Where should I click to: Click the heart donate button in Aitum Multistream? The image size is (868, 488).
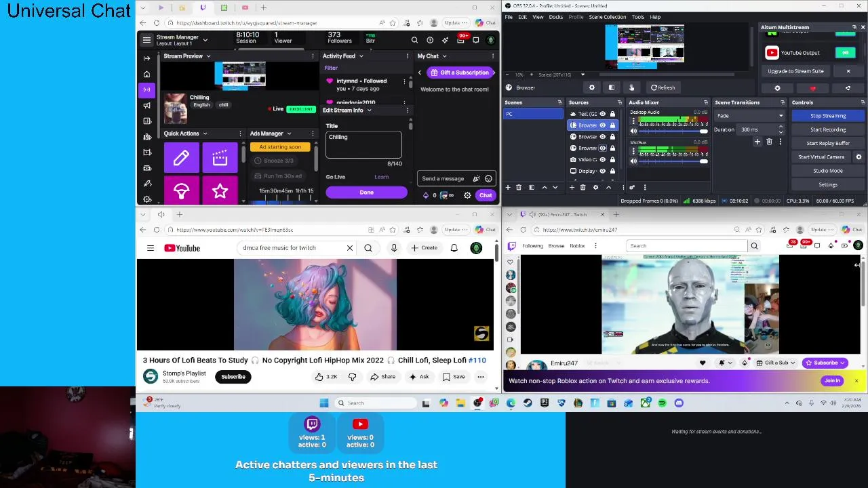[812, 88]
